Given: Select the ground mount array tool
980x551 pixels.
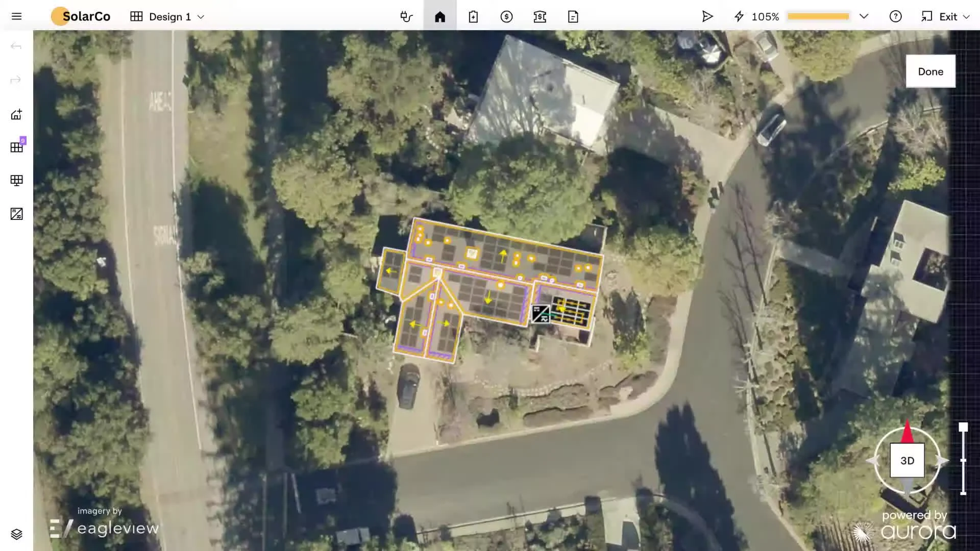Looking at the screenshot, I should click(16, 181).
